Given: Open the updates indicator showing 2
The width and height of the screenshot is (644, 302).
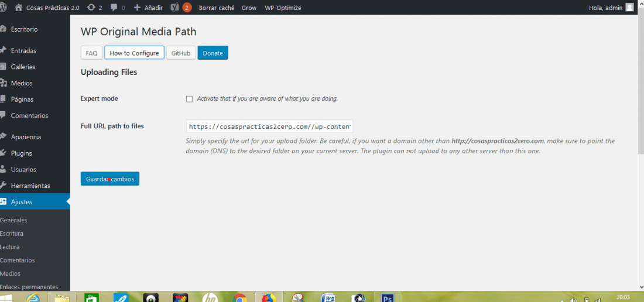Looking at the screenshot, I should click(x=95, y=8).
